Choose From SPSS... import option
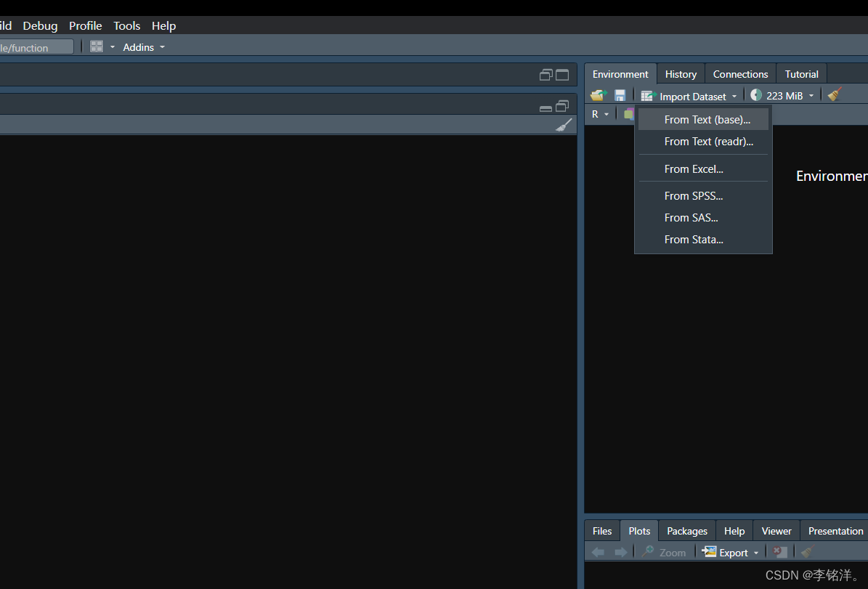868x589 pixels. (x=703, y=196)
